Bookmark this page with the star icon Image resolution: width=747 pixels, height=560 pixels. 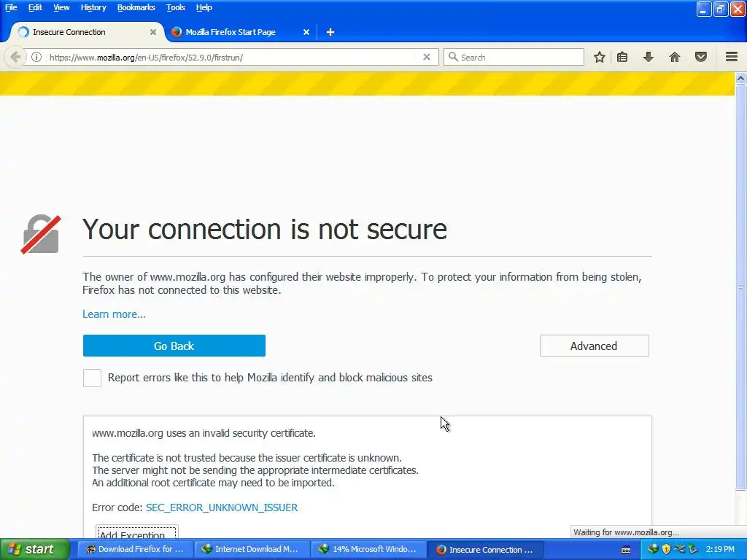coord(600,57)
